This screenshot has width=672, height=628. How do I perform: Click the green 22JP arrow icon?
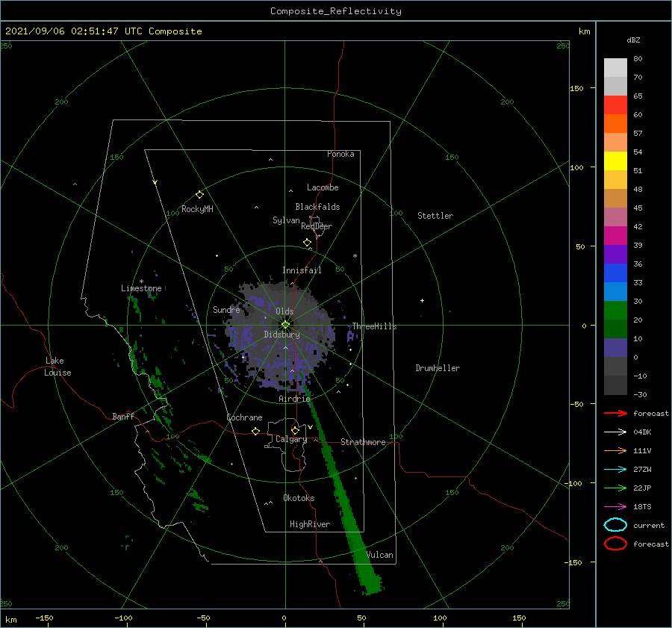click(615, 488)
